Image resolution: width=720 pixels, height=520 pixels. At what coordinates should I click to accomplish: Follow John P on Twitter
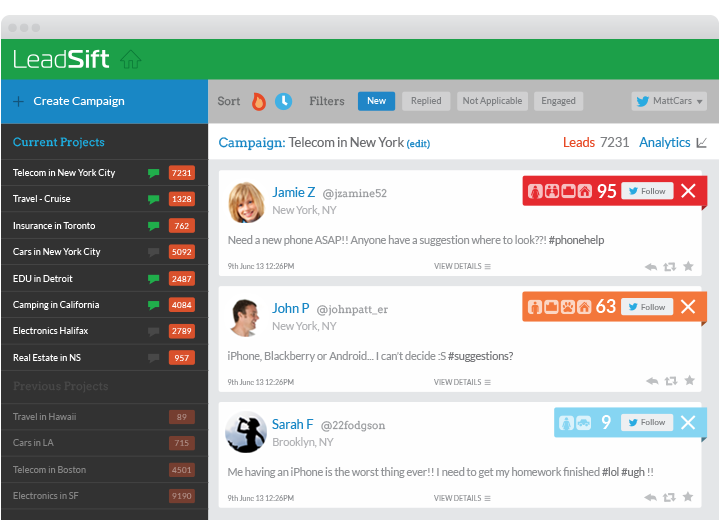click(647, 307)
